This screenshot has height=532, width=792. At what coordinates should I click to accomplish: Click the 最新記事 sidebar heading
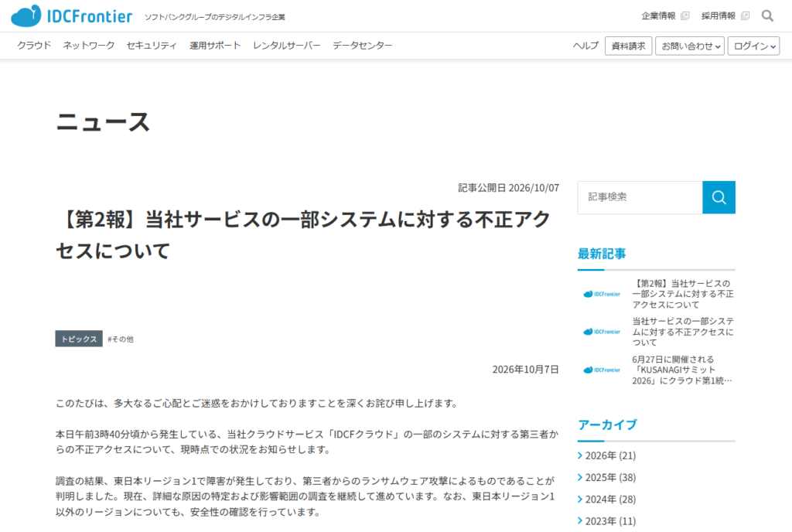pos(602,254)
